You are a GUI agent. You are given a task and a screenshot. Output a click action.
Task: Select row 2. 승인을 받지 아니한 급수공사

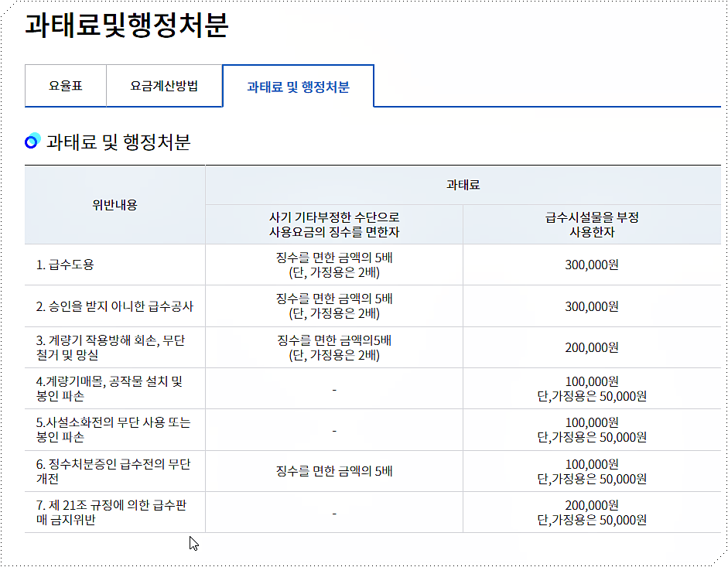click(371, 306)
